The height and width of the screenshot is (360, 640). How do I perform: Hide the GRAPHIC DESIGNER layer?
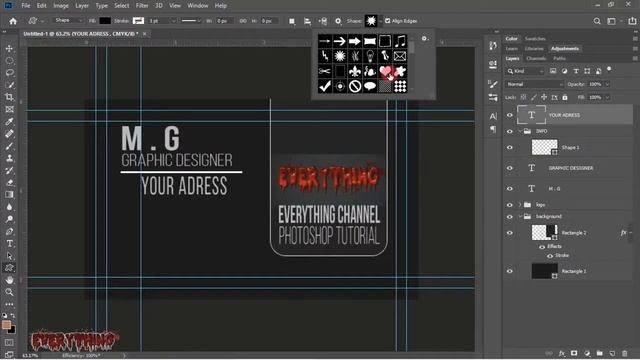[510, 168]
